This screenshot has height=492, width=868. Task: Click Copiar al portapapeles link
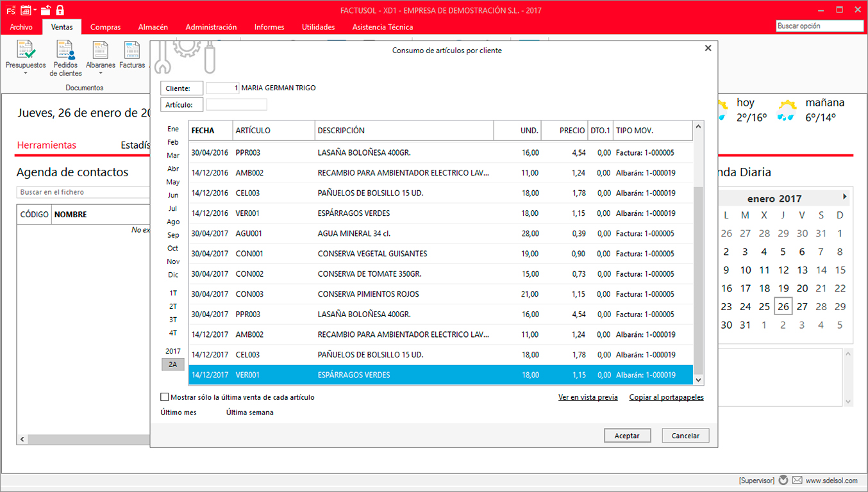coord(667,397)
